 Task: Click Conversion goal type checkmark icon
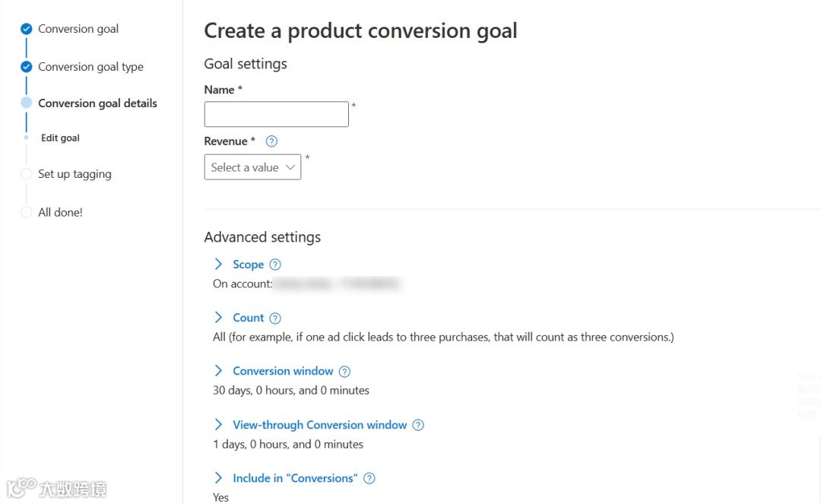click(x=26, y=67)
